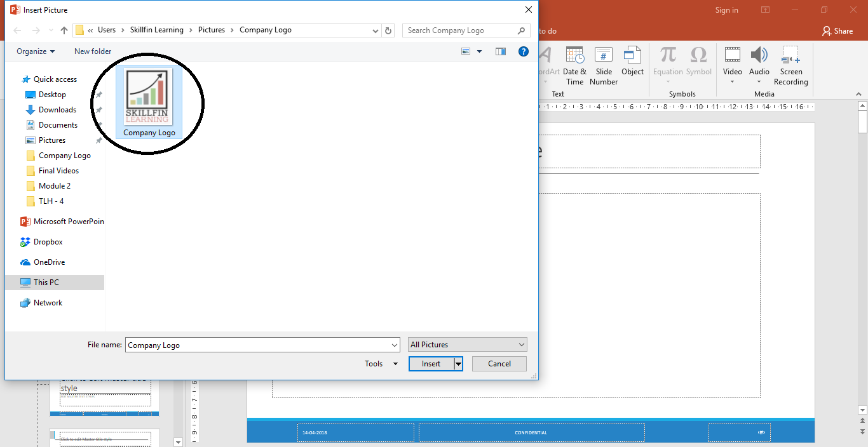Image resolution: width=868 pixels, height=447 pixels.
Task: Select OneDrive in navigation pane
Action: (x=49, y=262)
